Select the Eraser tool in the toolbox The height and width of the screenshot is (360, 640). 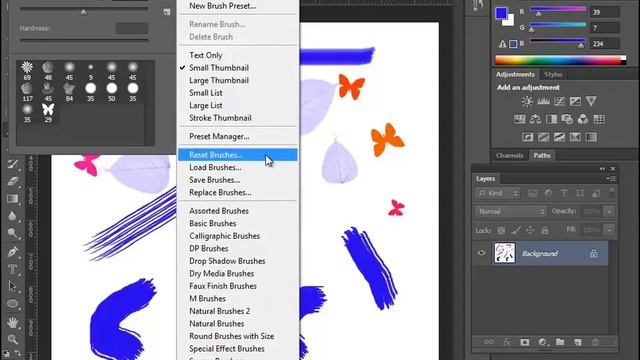(x=13, y=181)
